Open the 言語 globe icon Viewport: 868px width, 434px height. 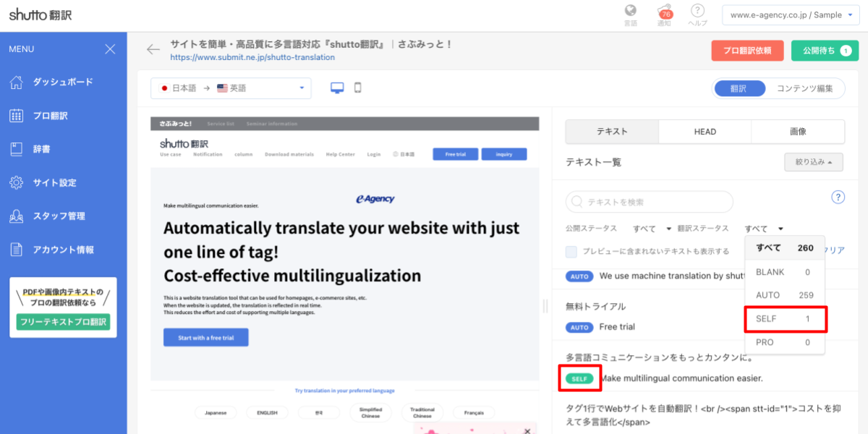tap(630, 10)
